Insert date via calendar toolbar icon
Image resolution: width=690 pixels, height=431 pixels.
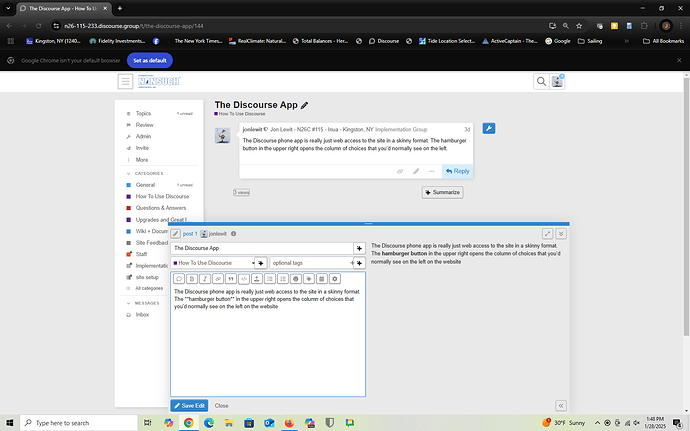322,279
